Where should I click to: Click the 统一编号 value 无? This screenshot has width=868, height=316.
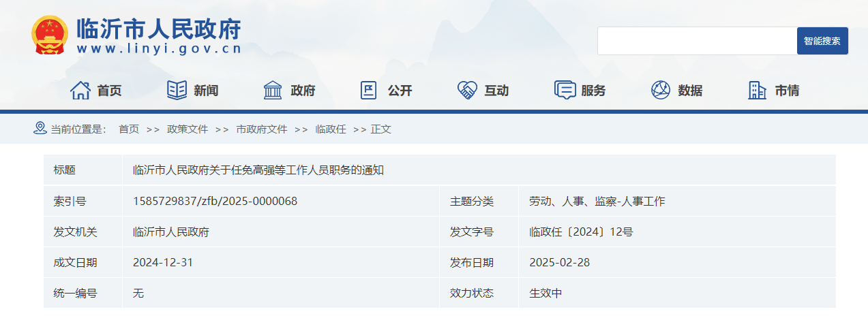coord(138,293)
